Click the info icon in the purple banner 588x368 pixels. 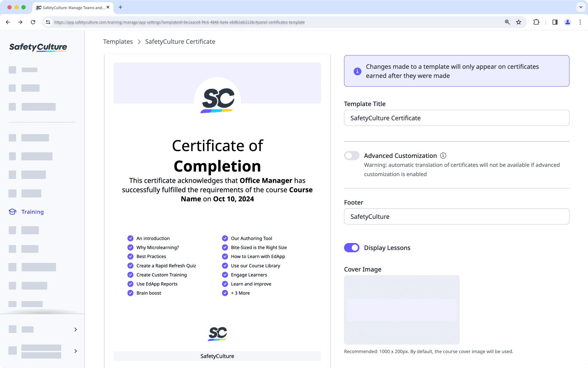pos(357,71)
